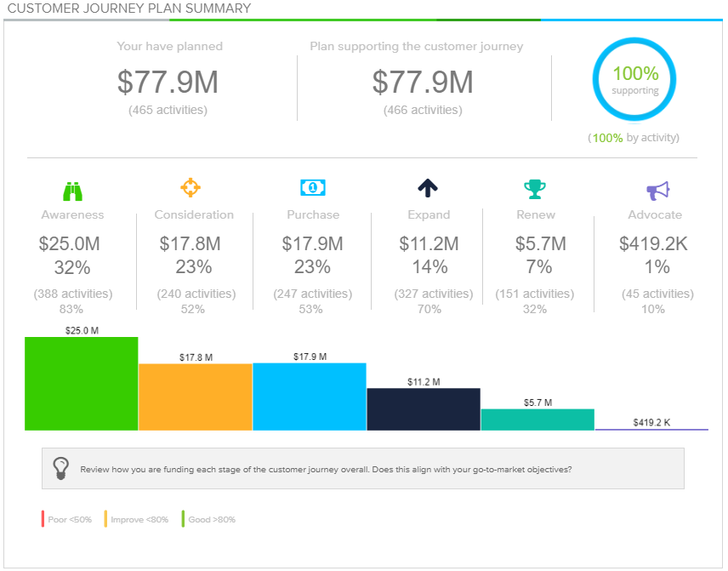Click the 'Review how you are funding' tip text
728x571 pixels.
point(326,469)
